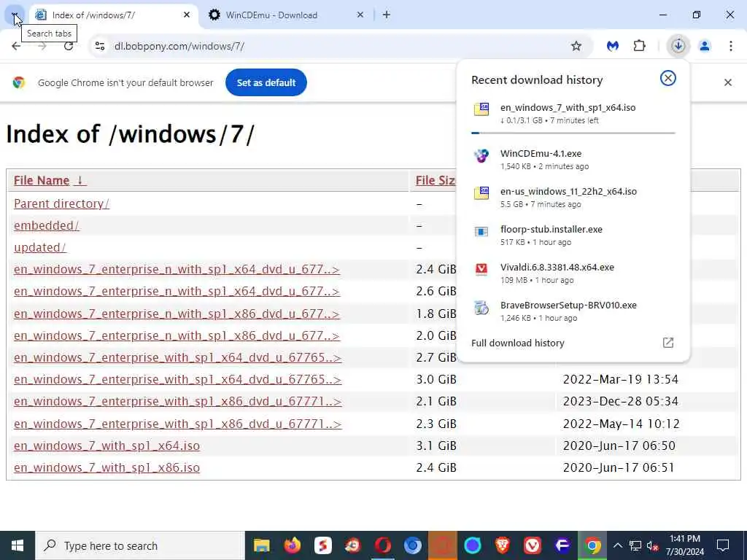Open BraveBrowserSetup-BRV010.exe download entry
The width and height of the screenshot is (747, 560).
point(573,311)
